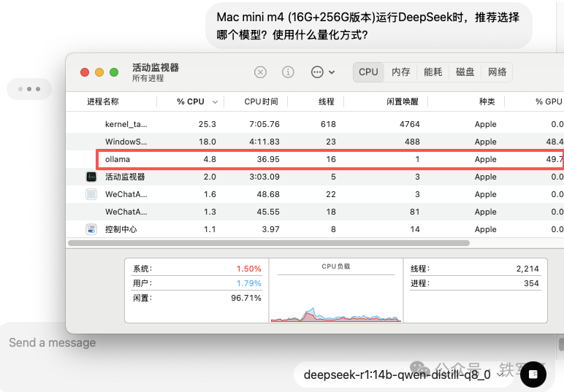Screen dimensions: 564x392
Task: Select the ollama process row
Action: (315, 159)
